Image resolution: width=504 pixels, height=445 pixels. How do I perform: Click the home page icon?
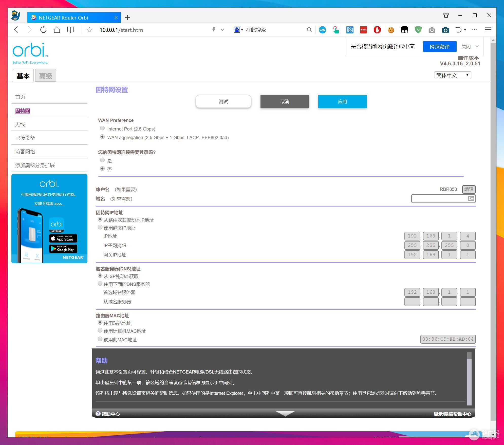(57, 30)
